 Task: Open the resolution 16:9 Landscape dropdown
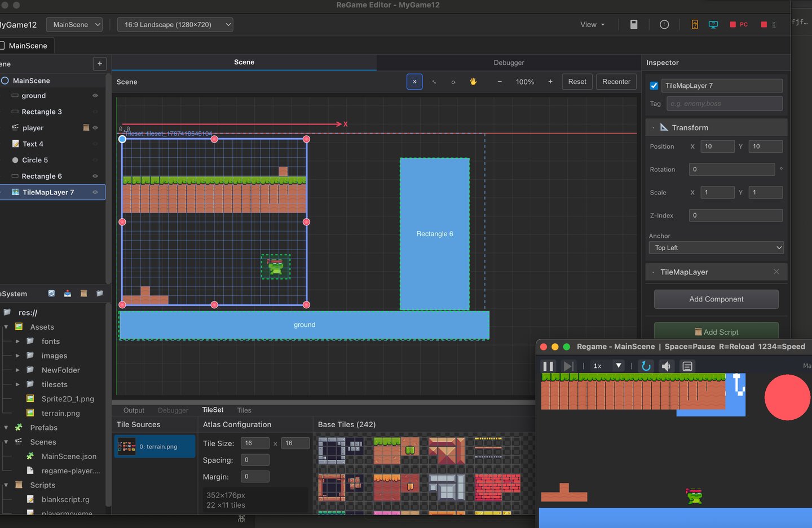pyautogui.click(x=175, y=25)
